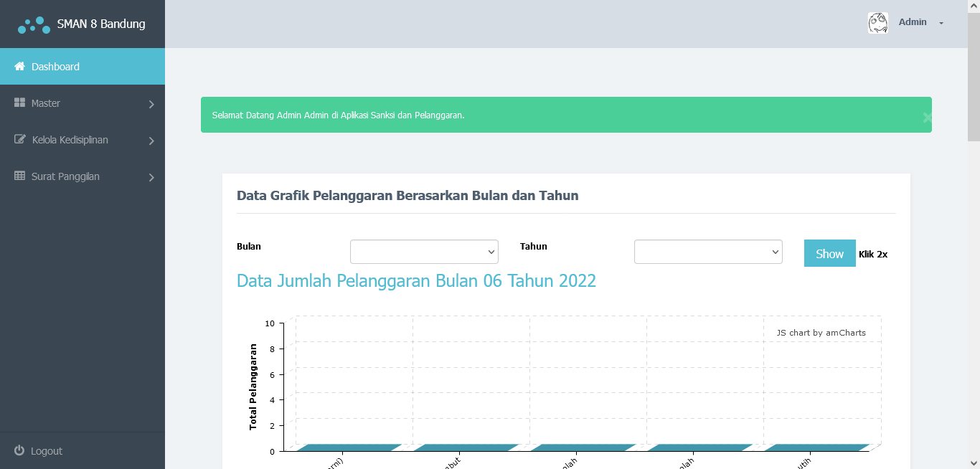
Task: Open the Bulan dropdown
Action: [x=424, y=252]
